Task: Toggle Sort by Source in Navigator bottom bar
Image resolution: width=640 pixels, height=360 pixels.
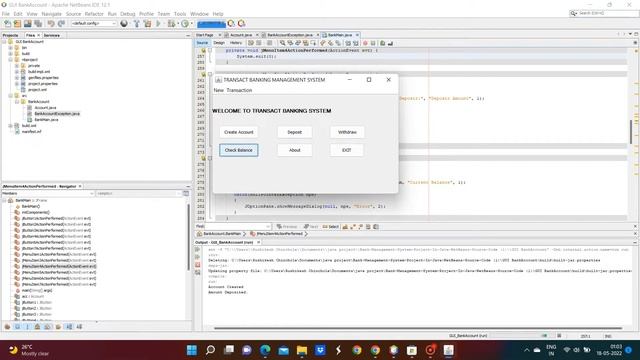Action: (79, 327)
